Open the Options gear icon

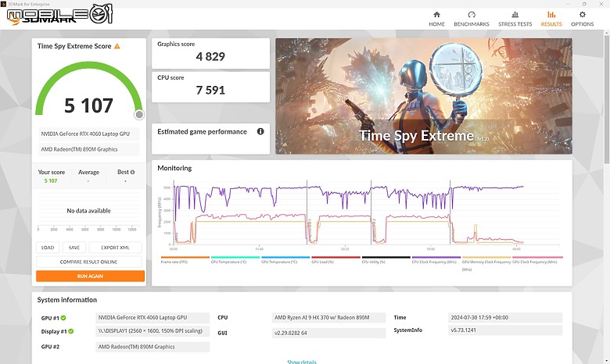tap(583, 15)
